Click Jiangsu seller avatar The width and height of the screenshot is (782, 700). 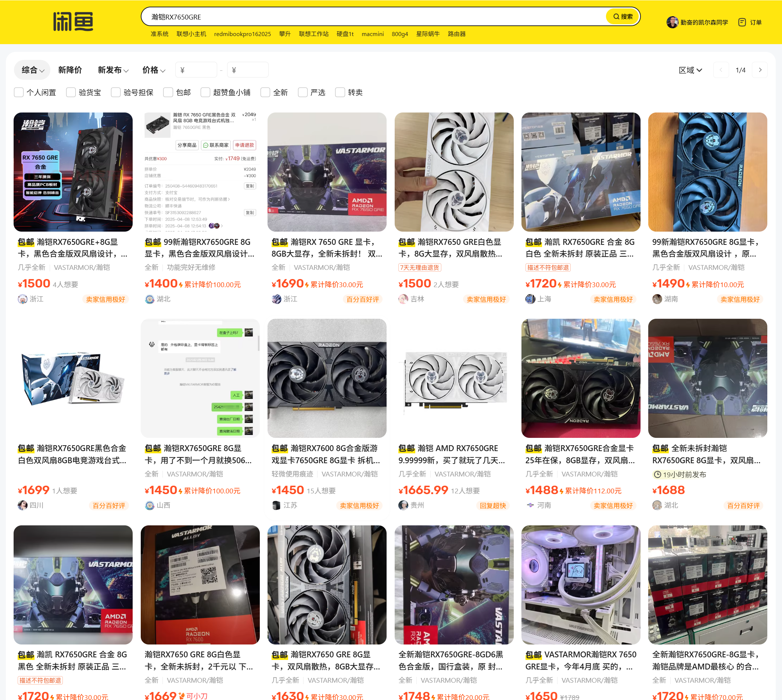tap(276, 506)
